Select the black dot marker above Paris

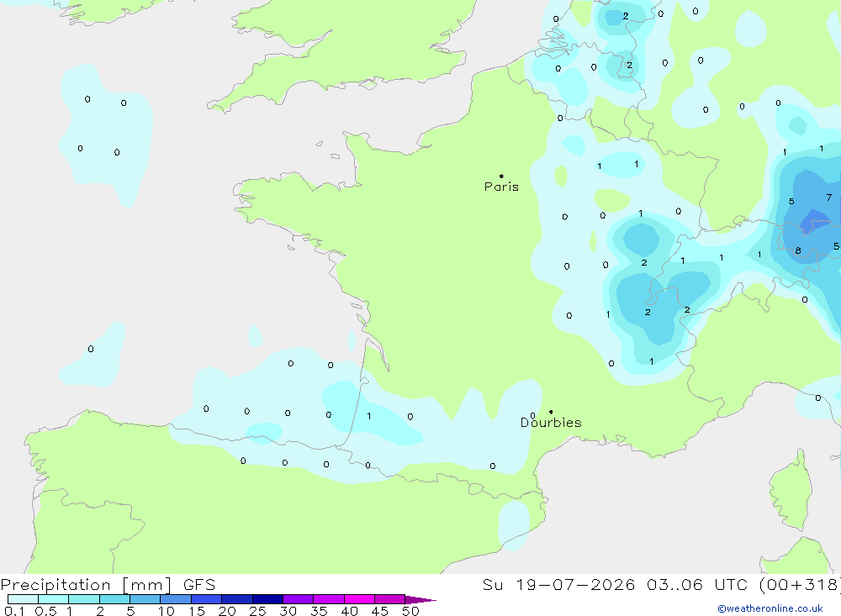click(x=501, y=176)
